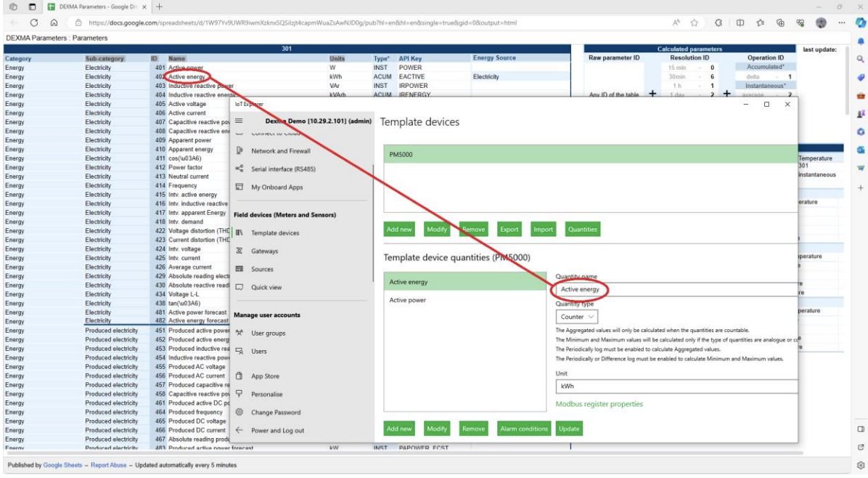
Task: Click the browser address bar
Action: coord(365,23)
